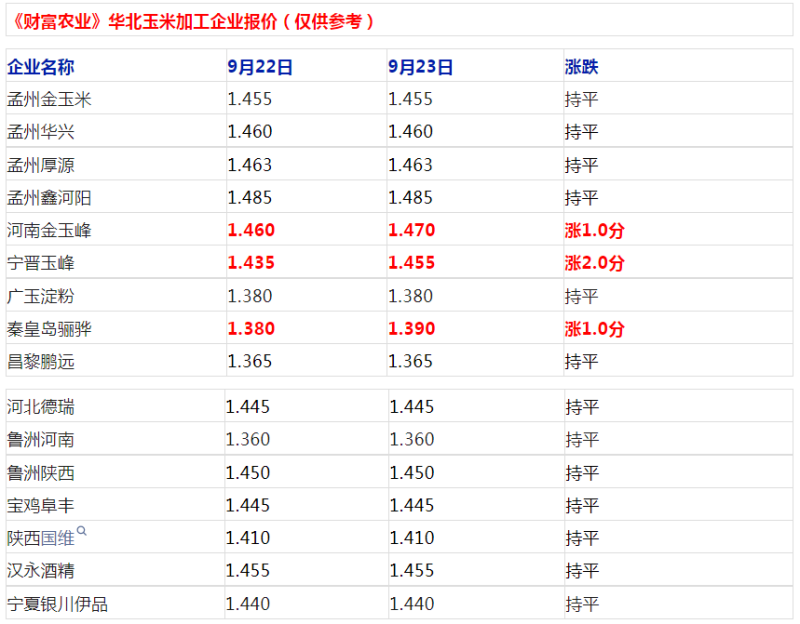The image size is (800, 624).
Task: Select 昌黎鹏远's 9月23日 price 1.365
Action: (411, 361)
